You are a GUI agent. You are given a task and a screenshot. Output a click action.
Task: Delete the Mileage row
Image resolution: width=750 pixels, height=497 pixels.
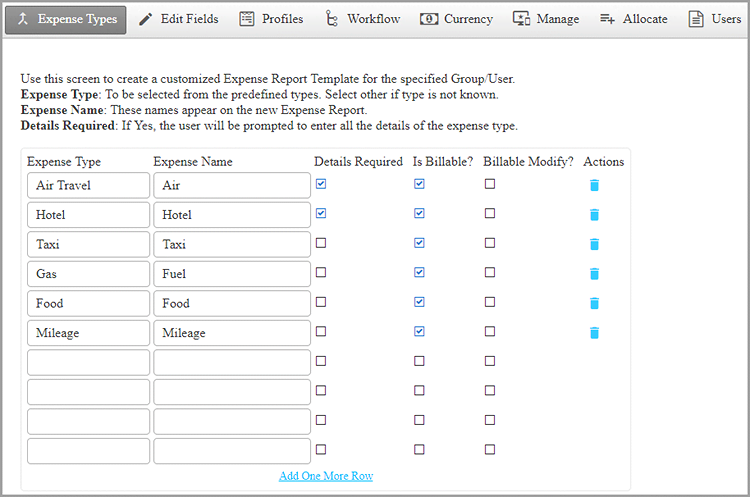tap(594, 332)
